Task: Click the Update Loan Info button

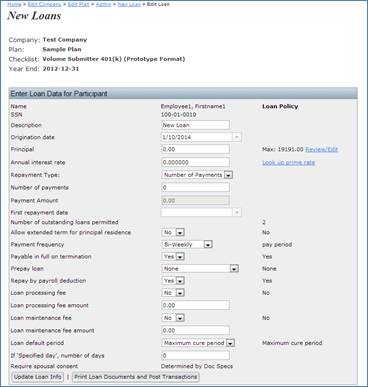Action: pos(38,377)
